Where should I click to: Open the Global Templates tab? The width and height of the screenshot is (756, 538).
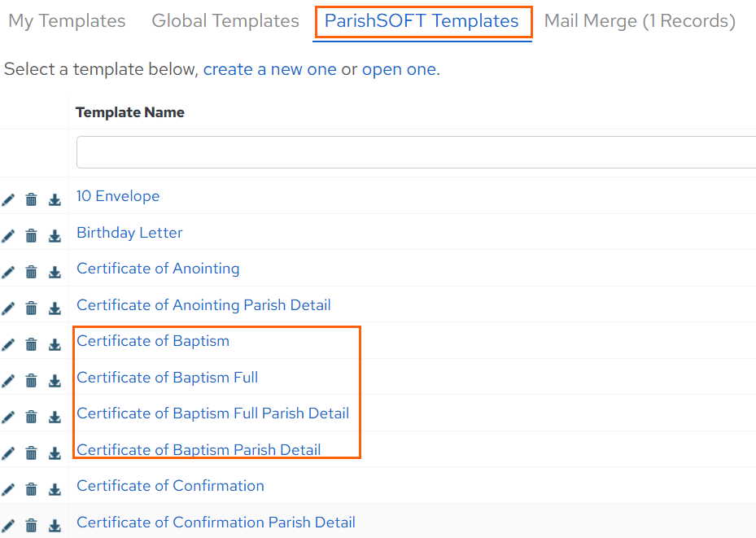coord(225,21)
